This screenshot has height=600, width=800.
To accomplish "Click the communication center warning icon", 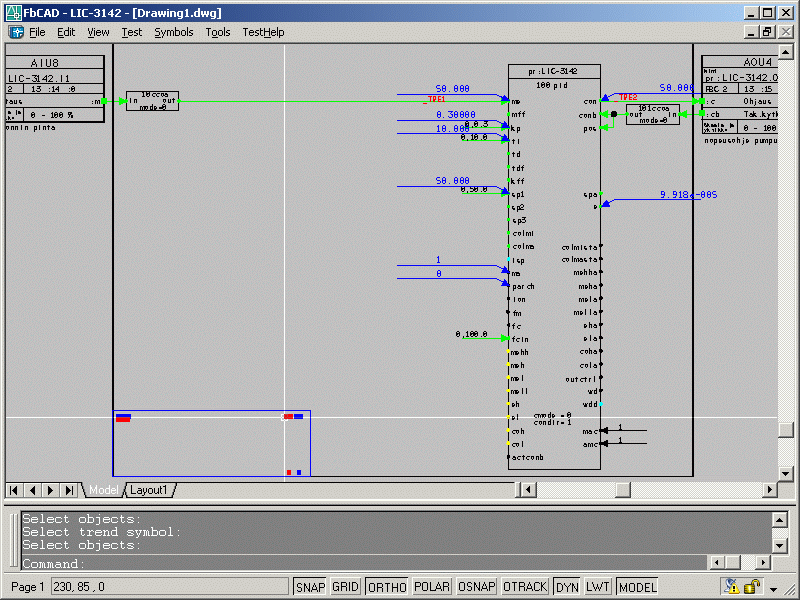I will coord(732,586).
